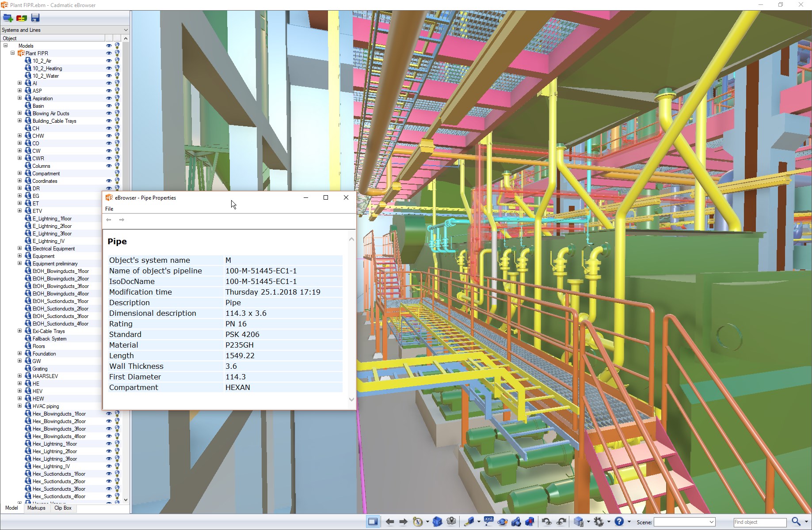This screenshot has height=530, width=812.
Task: Select the Fallback System tree item
Action: (x=50, y=339)
